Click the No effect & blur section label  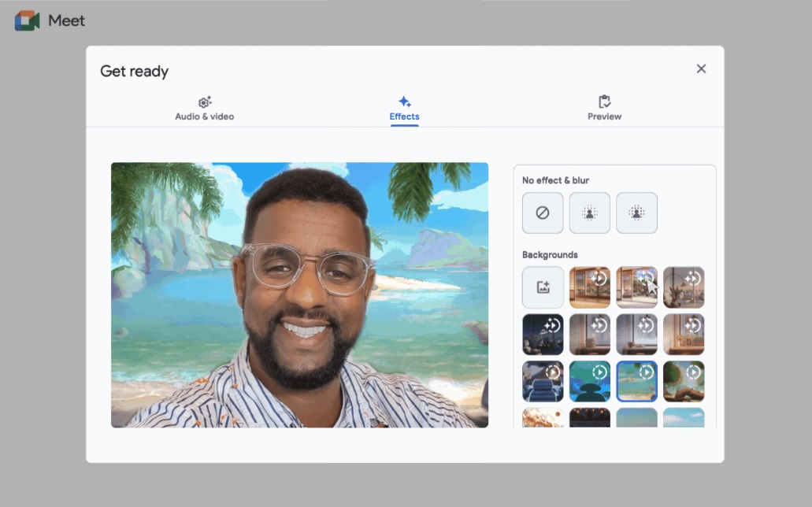pyautogui.click(x=555, y=180)
